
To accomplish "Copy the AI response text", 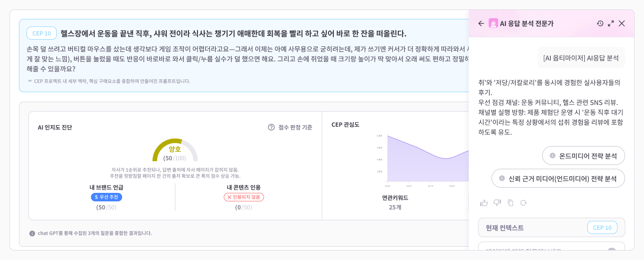I will [510, 203].
